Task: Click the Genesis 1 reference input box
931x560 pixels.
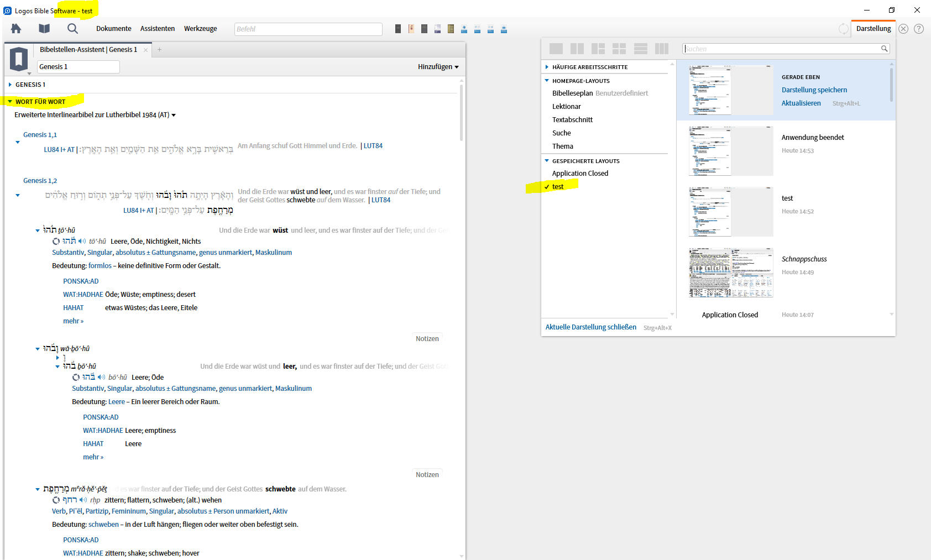Action: [x=79, y=67]
